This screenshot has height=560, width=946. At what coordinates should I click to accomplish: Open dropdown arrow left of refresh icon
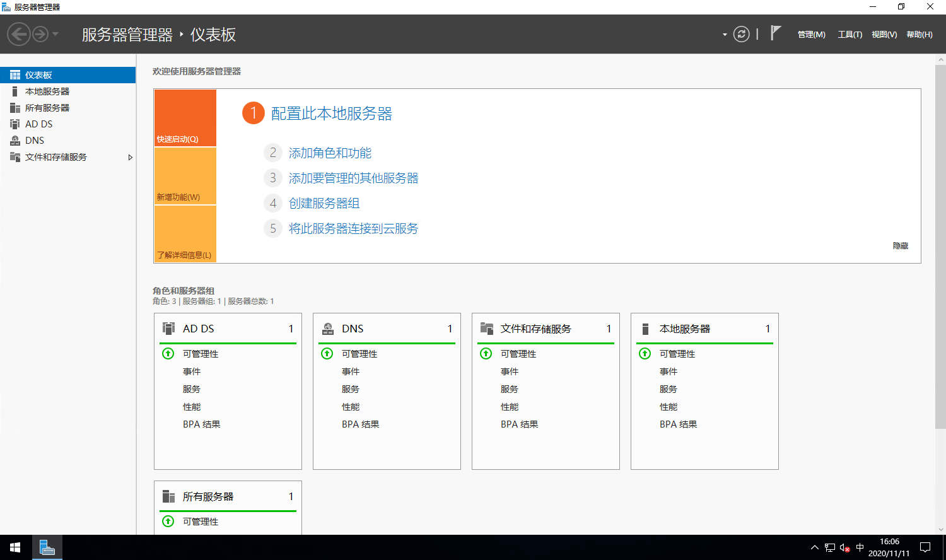pyautogui.click(x=725, y=35)
